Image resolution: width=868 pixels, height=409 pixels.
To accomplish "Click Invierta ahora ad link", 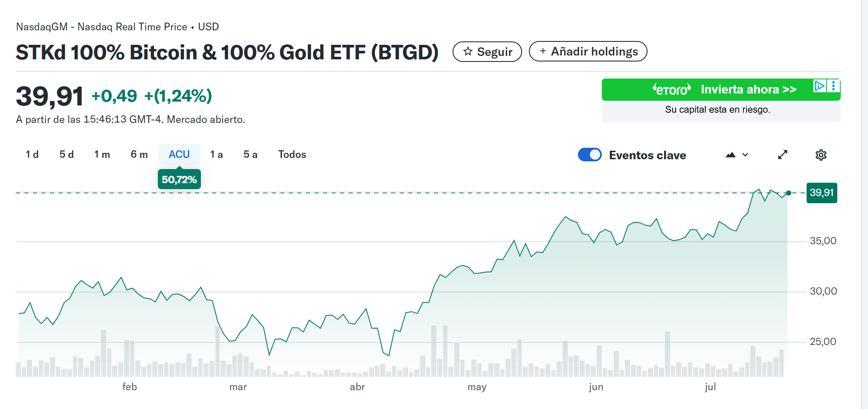I will [x=748, y=90].
